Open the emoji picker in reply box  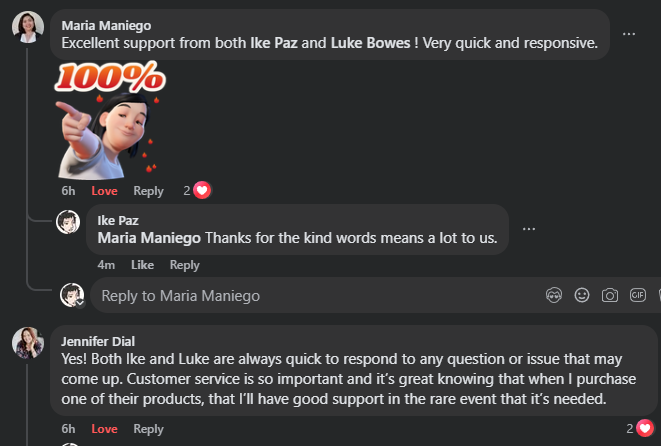(582, 295)
